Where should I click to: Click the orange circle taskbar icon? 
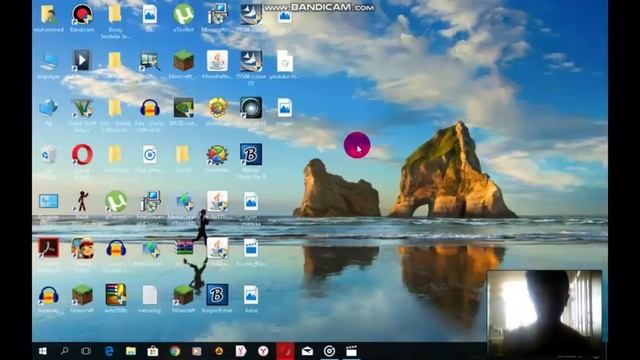click(x=219, y=351)
